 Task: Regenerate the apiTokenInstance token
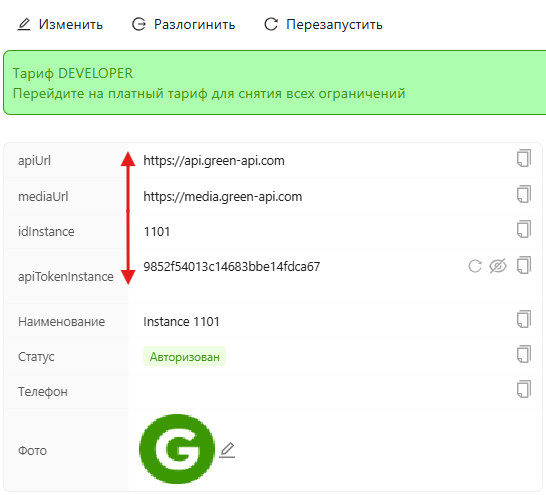[x=475, y=266]
